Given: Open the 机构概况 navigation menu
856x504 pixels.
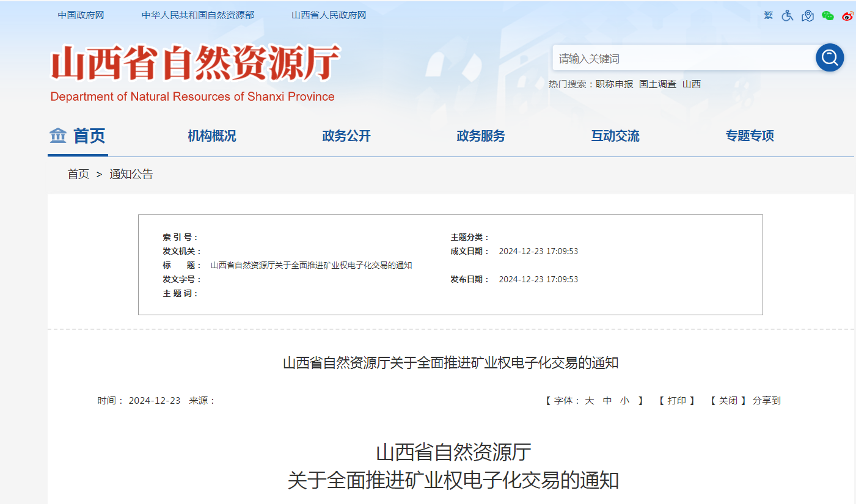Looking at the screenshot, I should 211,136.
